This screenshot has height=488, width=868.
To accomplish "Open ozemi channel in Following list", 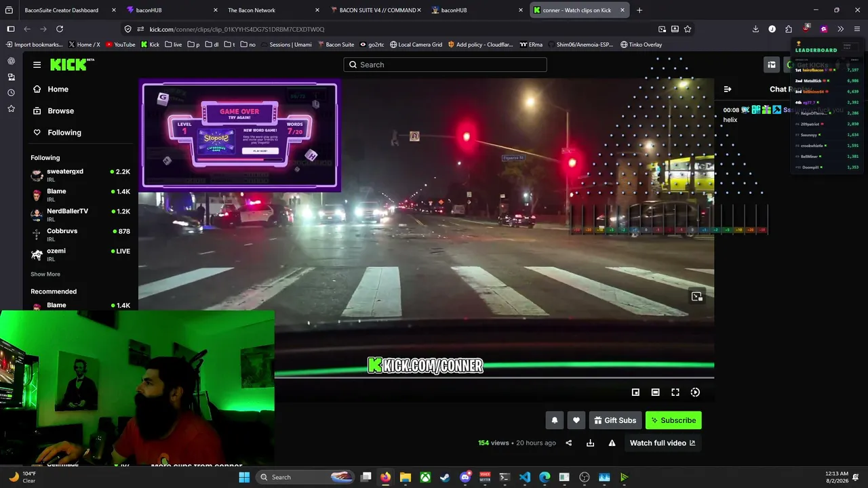I will coord(80,254).
